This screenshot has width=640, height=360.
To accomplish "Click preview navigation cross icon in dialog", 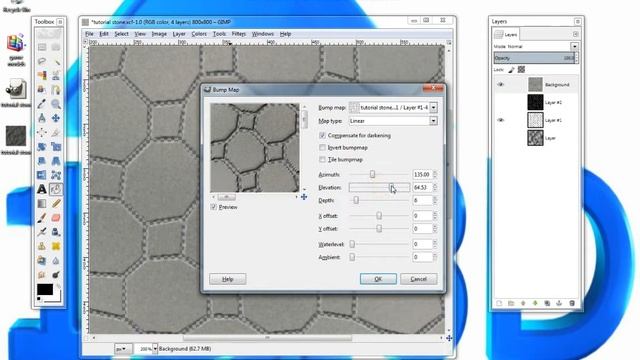I will [304, 197].
